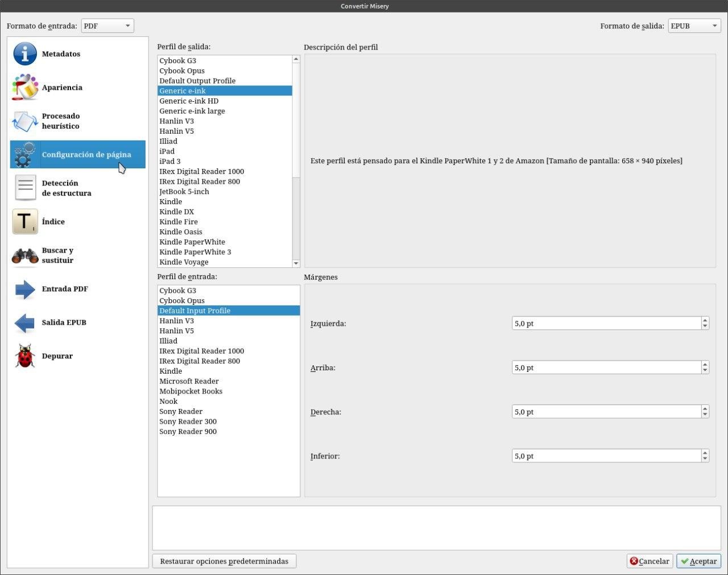
Task: Click the Índice letter T icon
Action: [25, 222]
